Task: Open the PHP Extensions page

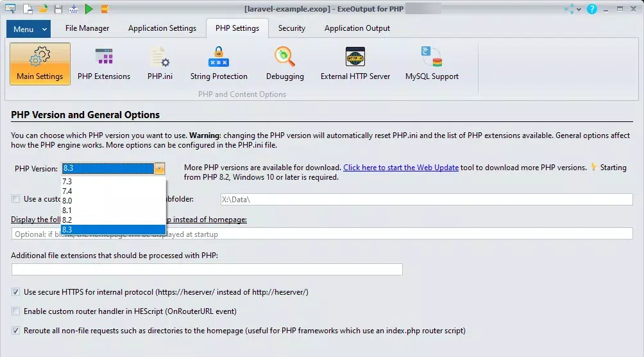Action: click(x=104, y=64)
